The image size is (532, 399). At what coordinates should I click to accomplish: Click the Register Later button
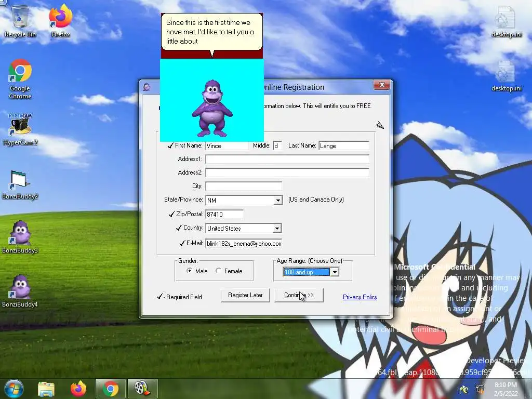tap(245, 295)
